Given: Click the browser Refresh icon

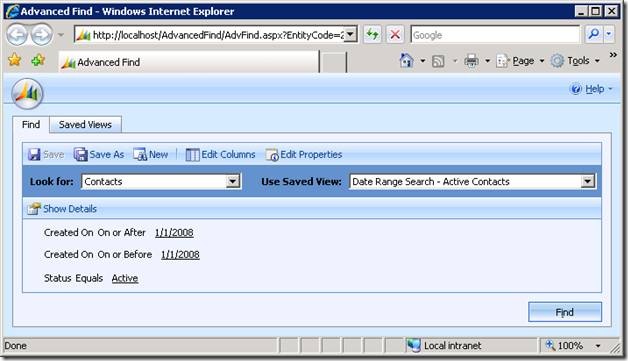Looking at the screenshot, I should [372, 35].
